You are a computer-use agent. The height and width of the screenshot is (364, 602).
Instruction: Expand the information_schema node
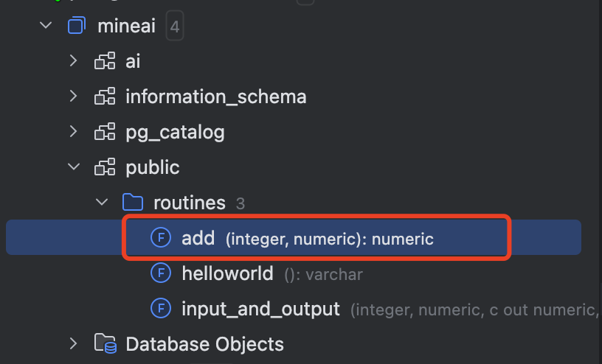[73, 97]
